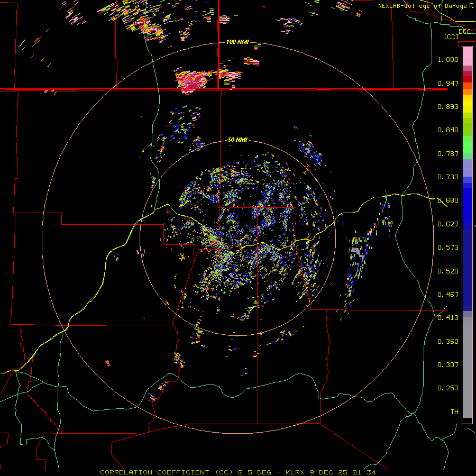Pick the yellow segment of the color bar
The image size is (476, 476).
coord(467,104)
